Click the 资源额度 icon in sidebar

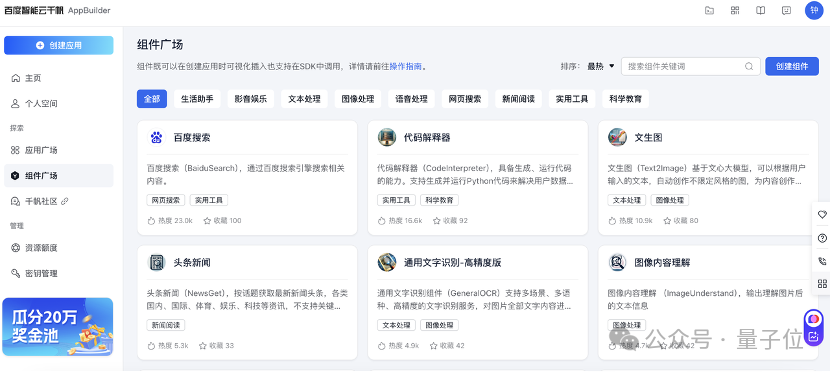click(x=15, y=248)
